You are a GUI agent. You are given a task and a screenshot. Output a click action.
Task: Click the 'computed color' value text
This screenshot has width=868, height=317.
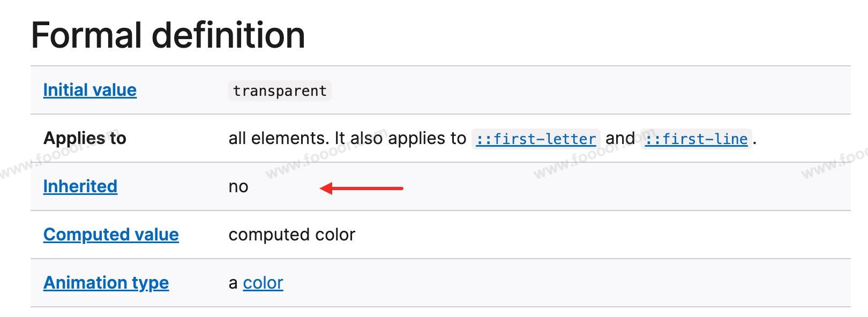click(x=291, y=235)
